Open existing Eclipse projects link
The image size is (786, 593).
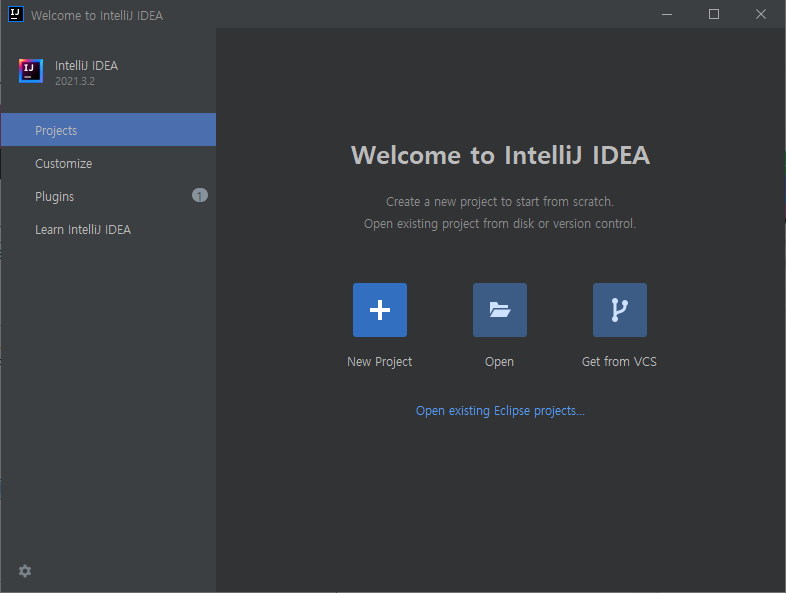[x=500, y=411]
